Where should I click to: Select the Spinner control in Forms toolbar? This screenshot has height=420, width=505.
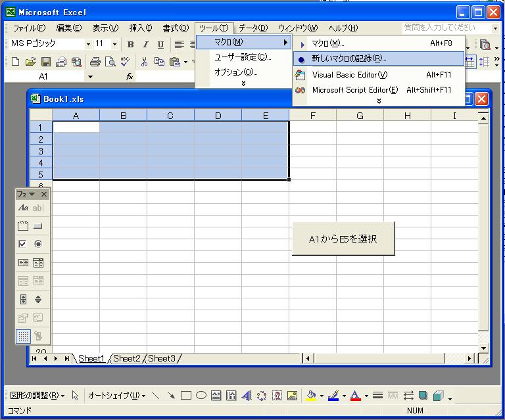coord(38,299)
